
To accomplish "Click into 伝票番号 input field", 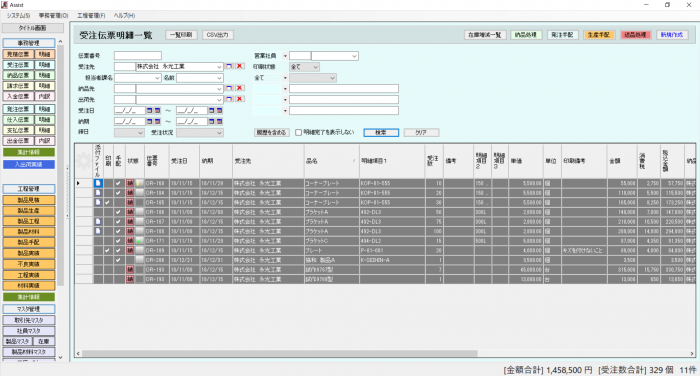I will [x=138, y=56].
